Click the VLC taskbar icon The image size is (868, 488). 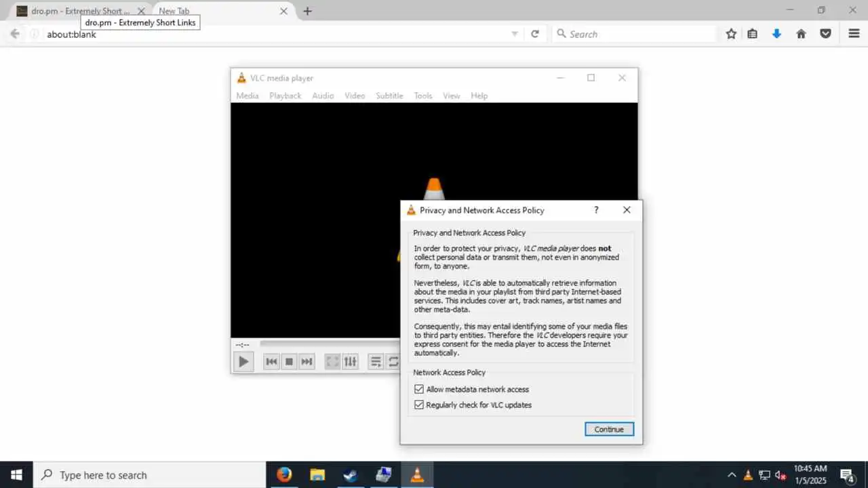click(x=417, y=475)
